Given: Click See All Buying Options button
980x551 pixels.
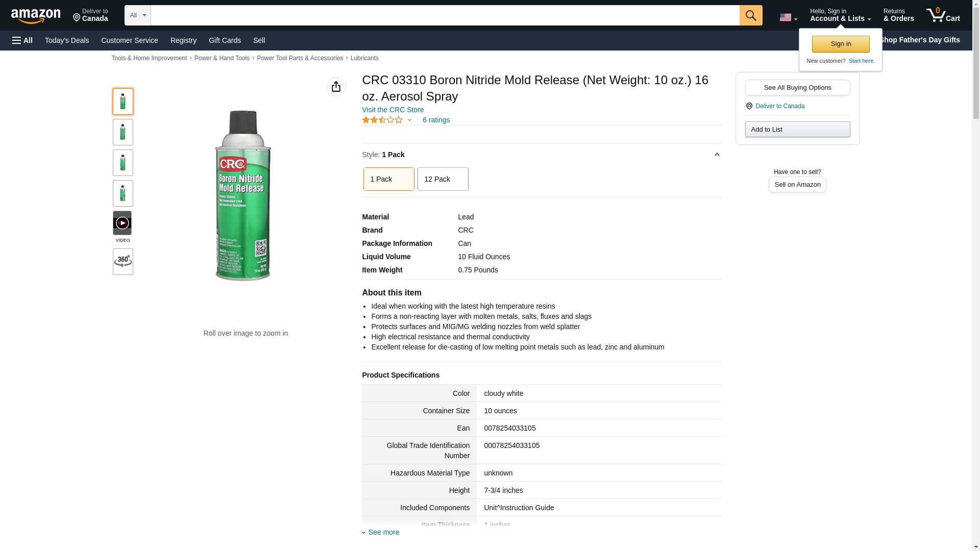Looking at the screenshot, I should click(797, 87).
